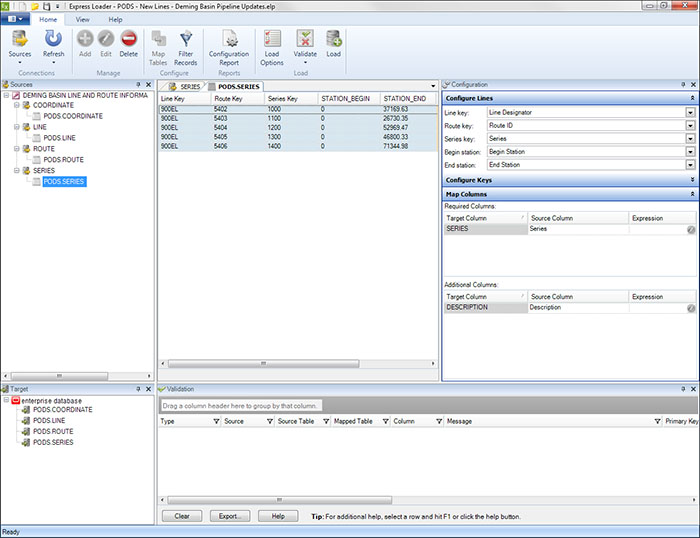The image size is (700, 538).
Task: Click the Validation panel horizontal scrollbar
Action: 279,500
